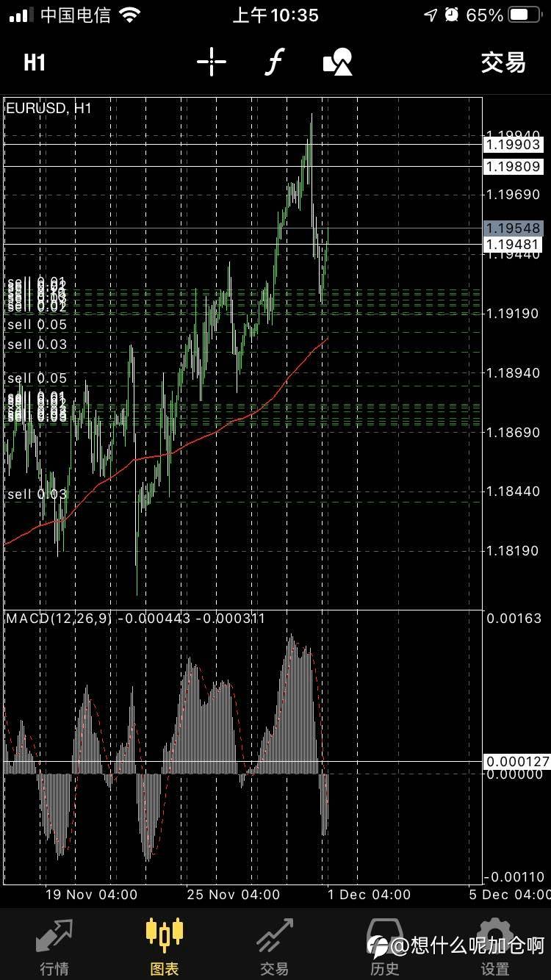
Task: Click the 1.18940 axis price
Action: pyautogui.click(x=514, y=373)
